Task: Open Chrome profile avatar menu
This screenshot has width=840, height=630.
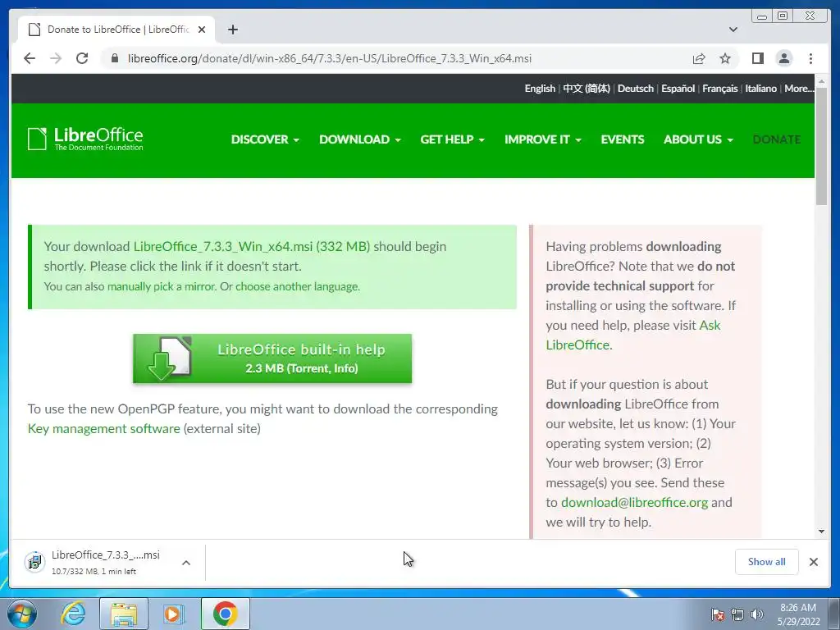Action: point(784,58)
